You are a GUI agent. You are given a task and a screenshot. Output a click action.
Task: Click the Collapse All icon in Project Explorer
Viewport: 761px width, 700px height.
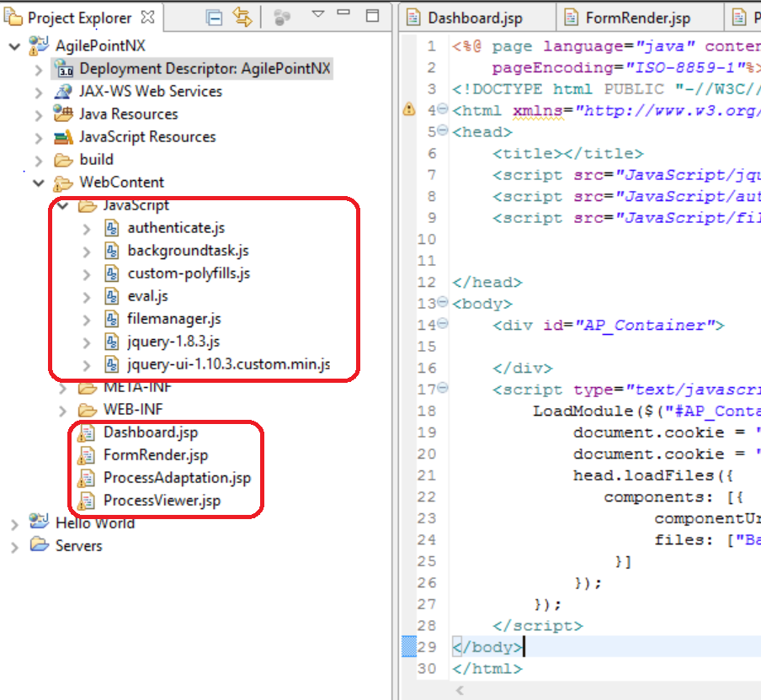pyautogui.click(x=215, y=17)
